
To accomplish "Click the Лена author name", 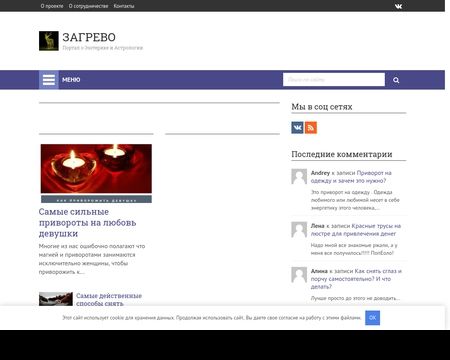I will tap(317, 226).
